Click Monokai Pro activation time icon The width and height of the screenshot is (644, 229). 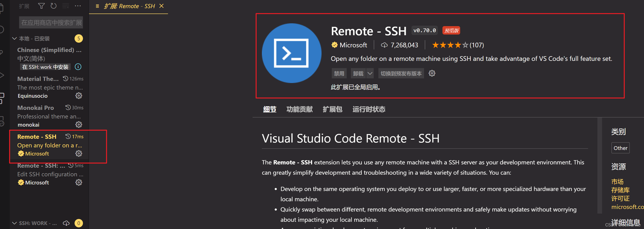click(x=68, y=108)
